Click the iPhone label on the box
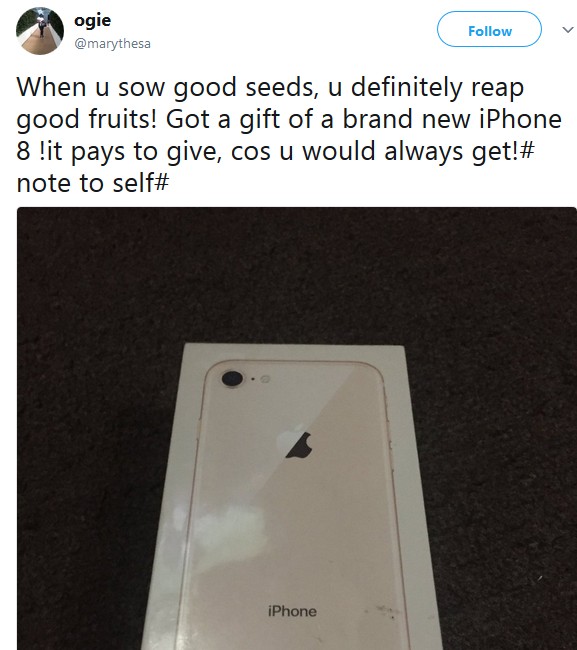 pyautogui.click(x=292, y=611)
